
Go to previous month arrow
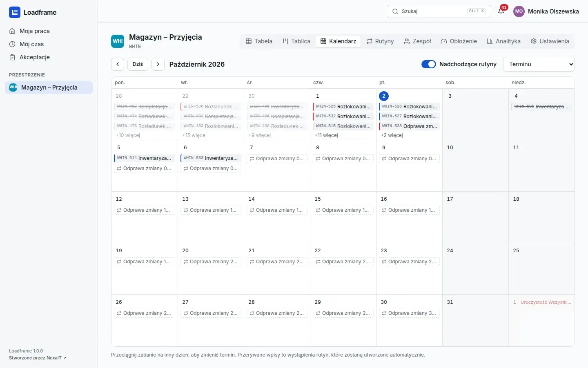(x=118, y=64)
